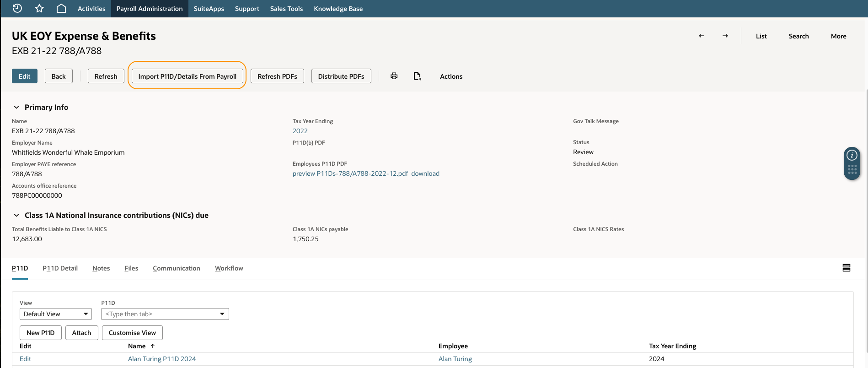The height and width of the screenshot is (368, 868).
Task: Click the download PDF link
Action: (x=425, y=173)
